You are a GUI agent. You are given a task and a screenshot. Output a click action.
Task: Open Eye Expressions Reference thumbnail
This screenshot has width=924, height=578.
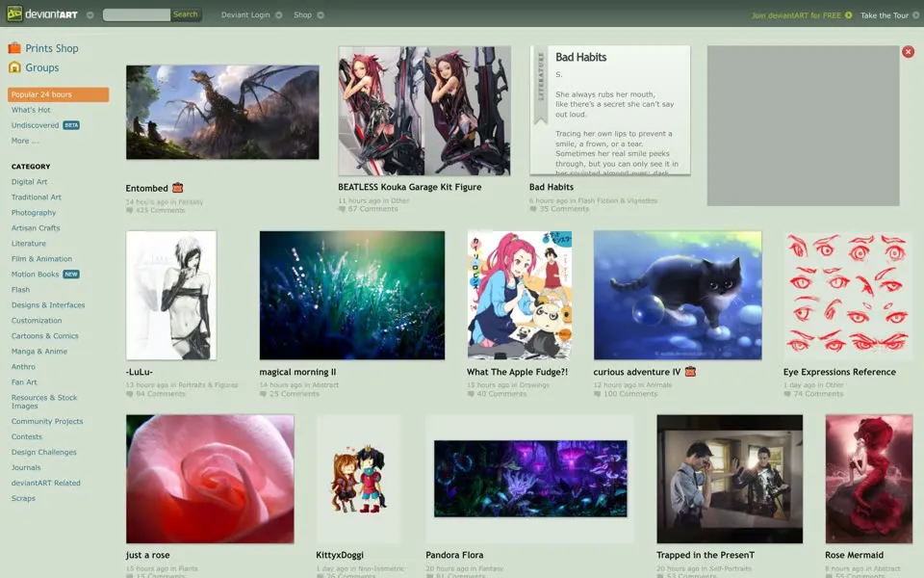click(847, 296)
